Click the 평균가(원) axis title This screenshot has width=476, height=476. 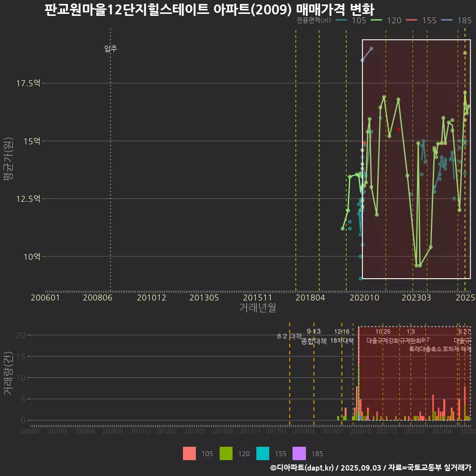pos(8,159)
